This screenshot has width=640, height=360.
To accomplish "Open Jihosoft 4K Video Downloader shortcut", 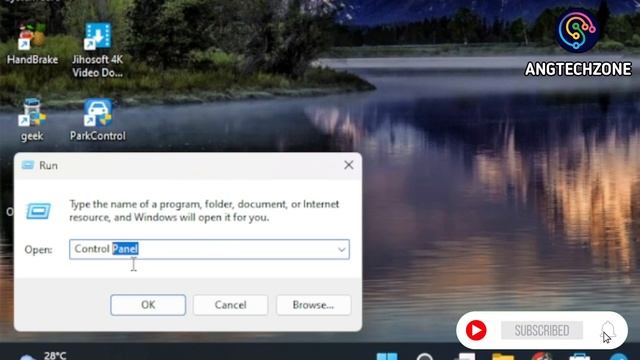I will click(x=98, y=49).
